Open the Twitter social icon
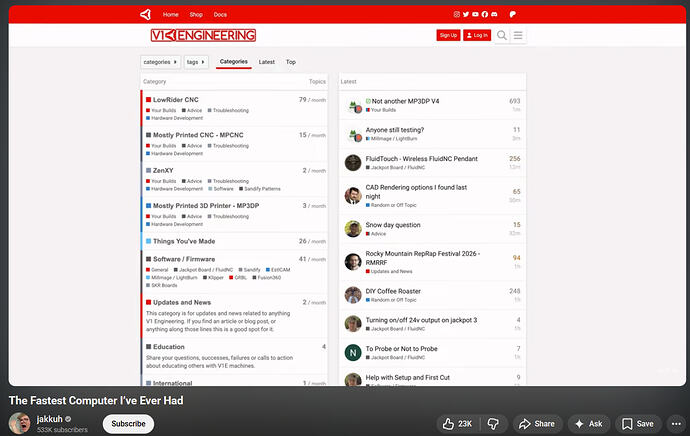The width and height of the screenshot is (690, 436). pyautogui.click(x=466, y=15)
